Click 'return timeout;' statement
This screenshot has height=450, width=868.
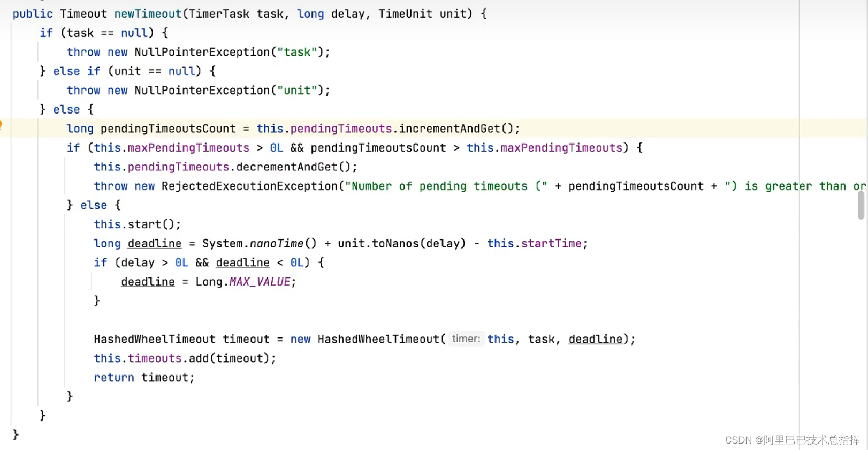point(144,377)
